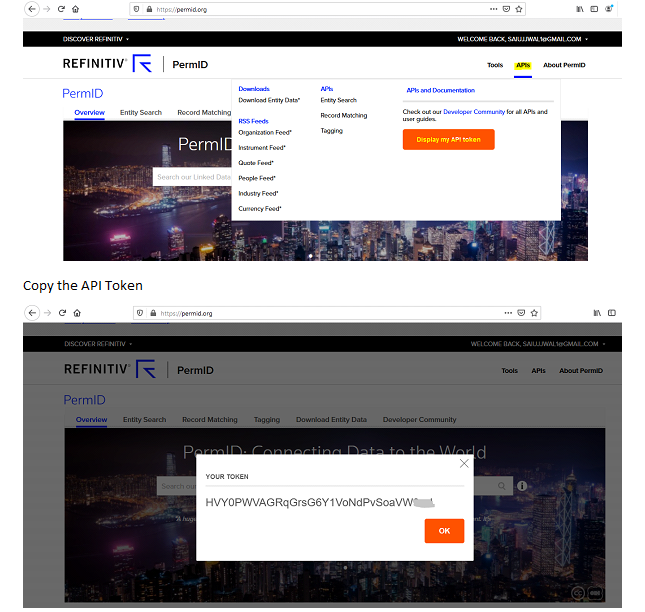Select Record Matching tab in upper page
This screenshot has width=645, height=612.
tap(204, 112)
